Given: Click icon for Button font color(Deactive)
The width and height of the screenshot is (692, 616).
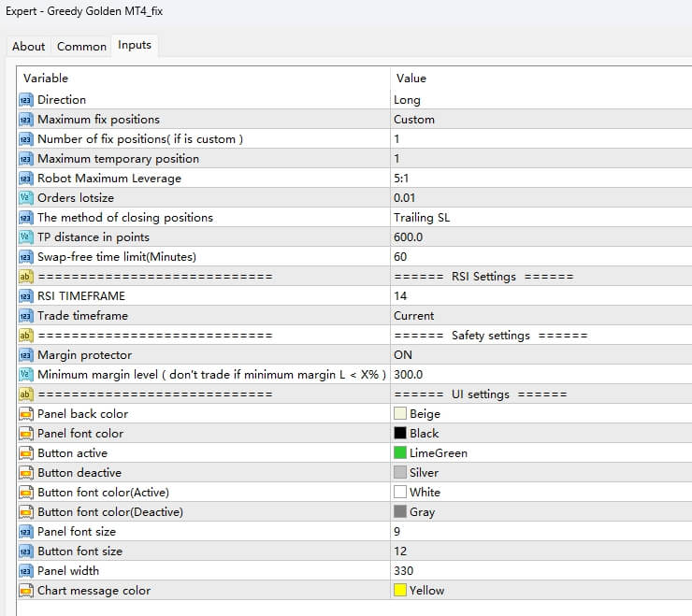Looking at the screenshot, I should (x=26, y=512).
